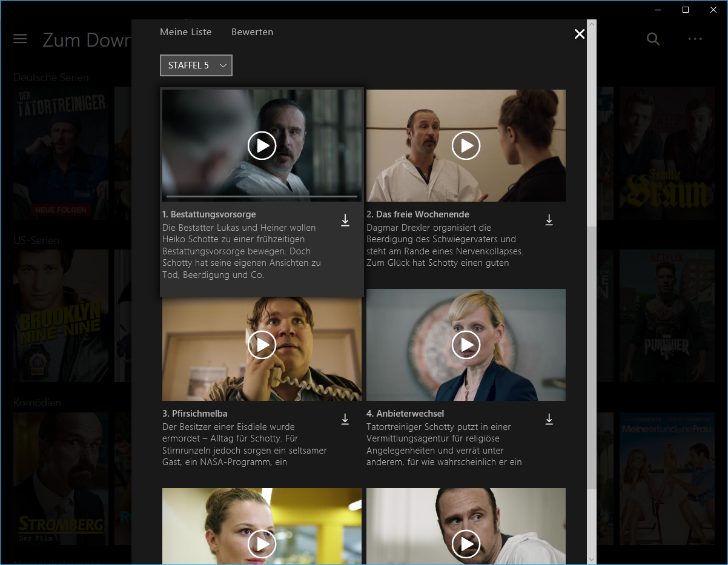Open the Staffel 5 season selector
Image resolution: width=728 pixels, height=565 pixels.
point(196,65)
